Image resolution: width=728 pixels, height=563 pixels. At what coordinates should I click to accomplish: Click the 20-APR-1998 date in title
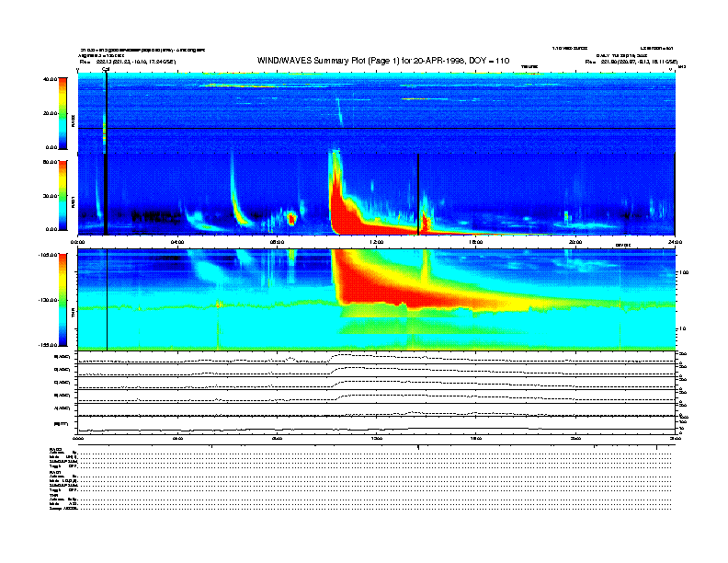(438, 61)
